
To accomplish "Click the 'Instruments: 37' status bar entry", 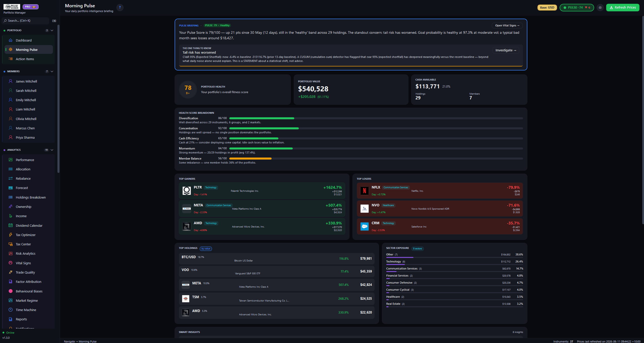I will (x=563, y=341).
